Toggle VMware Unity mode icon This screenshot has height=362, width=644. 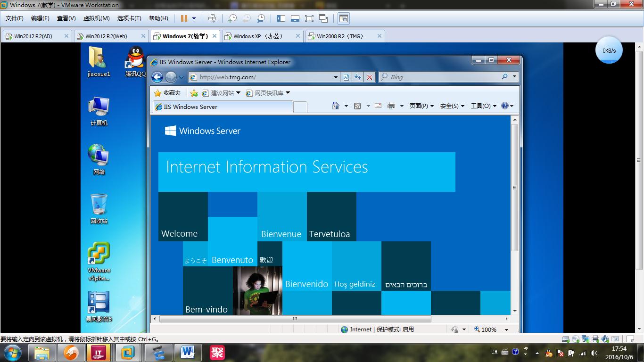pyautogui.click(x=323, y=18)
